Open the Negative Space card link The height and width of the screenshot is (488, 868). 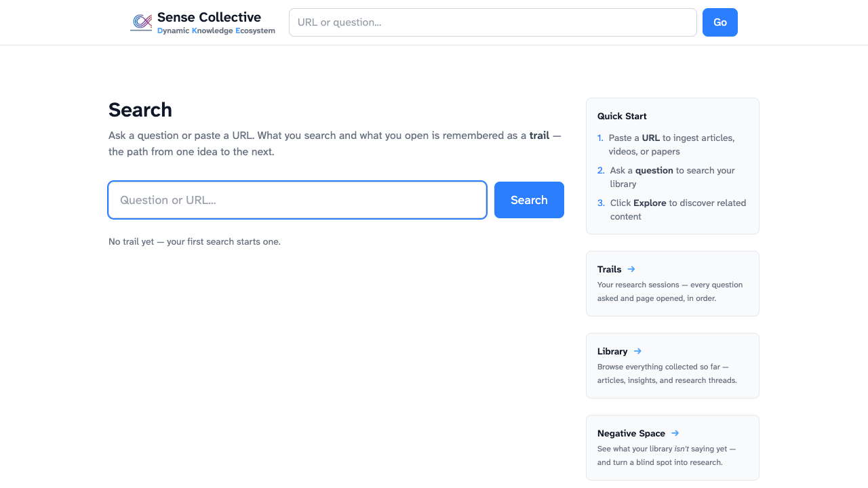(673, 447)
